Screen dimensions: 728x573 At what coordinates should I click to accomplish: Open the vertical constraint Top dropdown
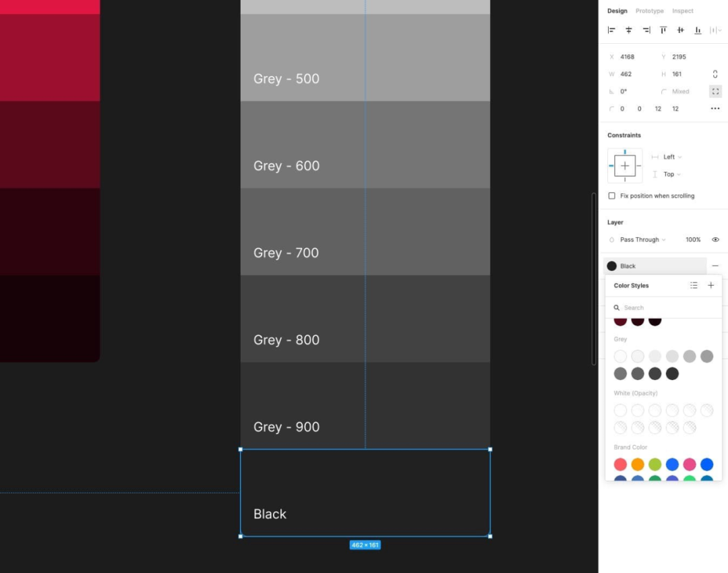(x=666, y=174)
